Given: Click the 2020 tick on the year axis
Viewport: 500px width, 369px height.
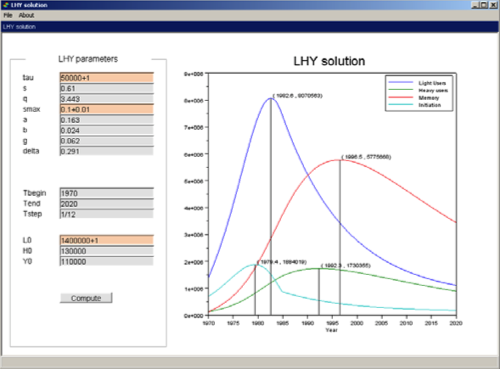Looking at the screenshot, I should (x=456, y=323).
